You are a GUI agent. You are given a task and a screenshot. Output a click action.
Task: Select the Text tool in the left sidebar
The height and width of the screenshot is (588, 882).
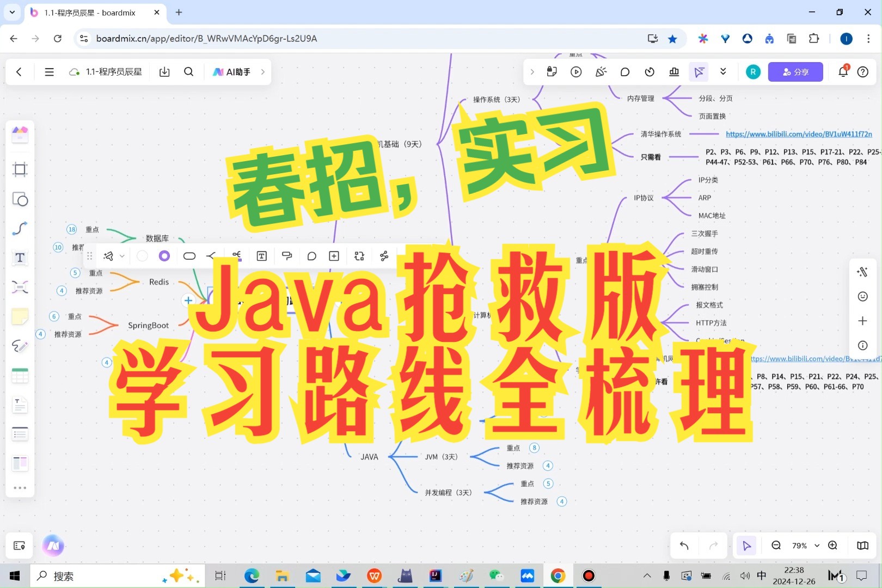20,258
